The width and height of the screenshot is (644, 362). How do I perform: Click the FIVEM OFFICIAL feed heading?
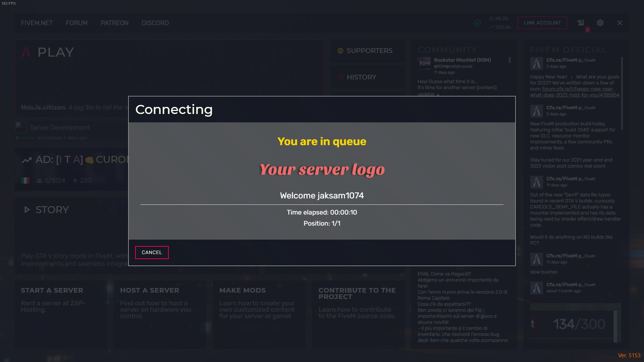[x=568, y=50]
